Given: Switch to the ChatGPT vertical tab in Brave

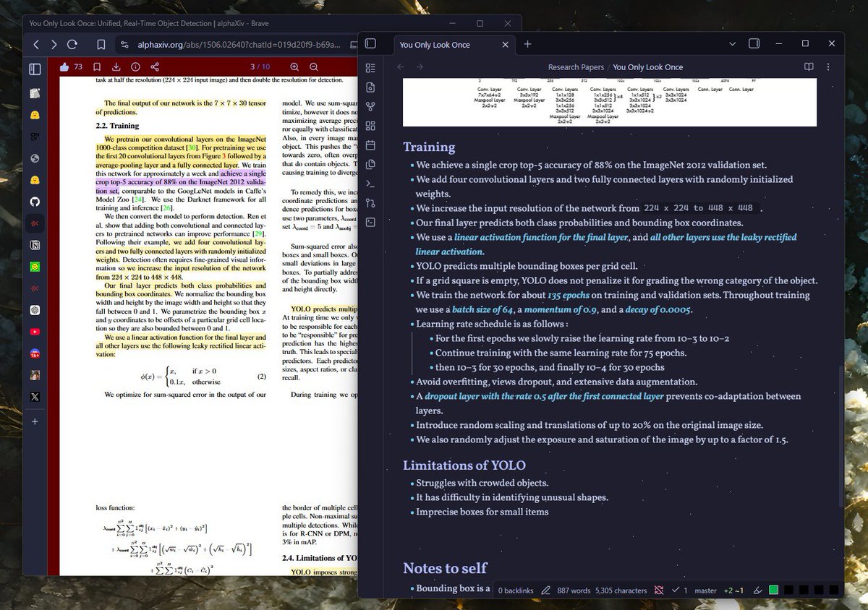Looking at the screenshot, I should (35, 310).
